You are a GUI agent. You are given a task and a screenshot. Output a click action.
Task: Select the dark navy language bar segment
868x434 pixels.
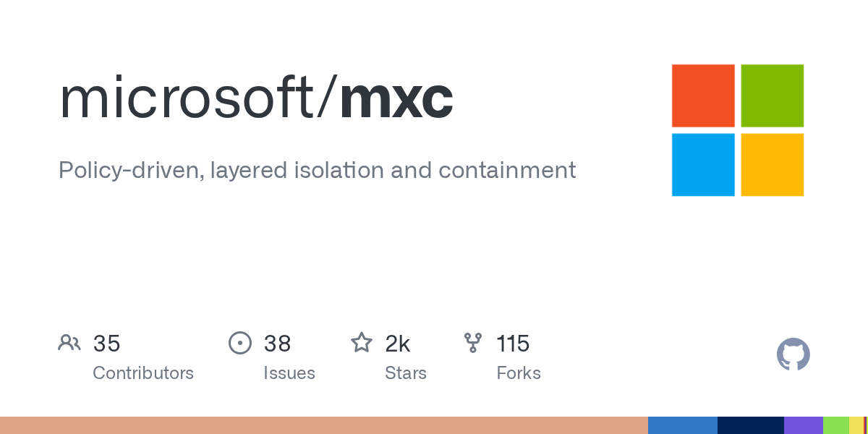point(751,425)
